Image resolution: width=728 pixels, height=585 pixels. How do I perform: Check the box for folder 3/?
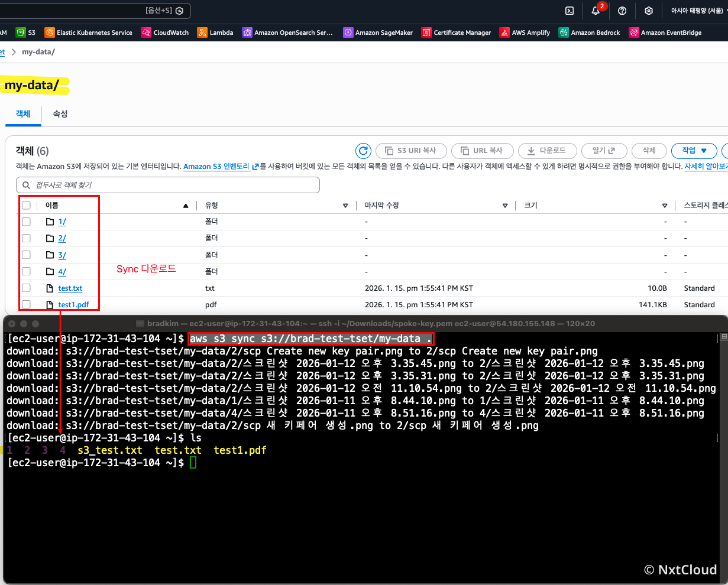tap(26, 255)
